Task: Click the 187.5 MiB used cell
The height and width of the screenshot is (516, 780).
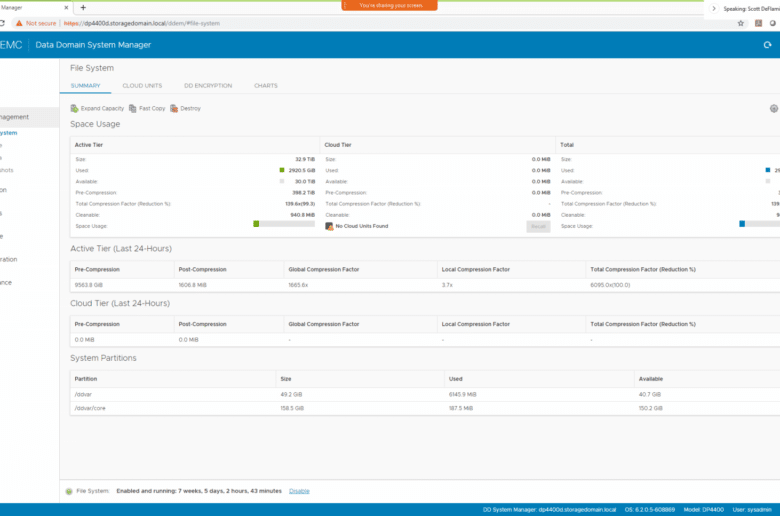Action: point(461,409)
